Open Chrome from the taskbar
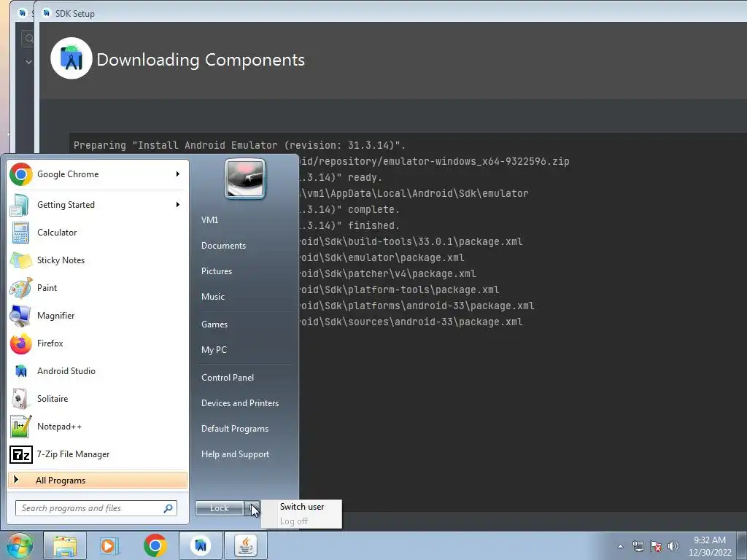 click(x=155, y=545)
